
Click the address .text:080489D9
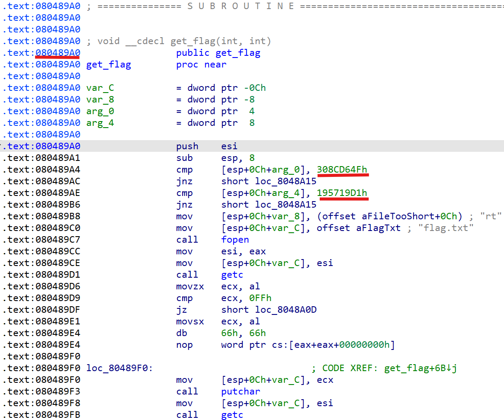[x=41, y=298]
